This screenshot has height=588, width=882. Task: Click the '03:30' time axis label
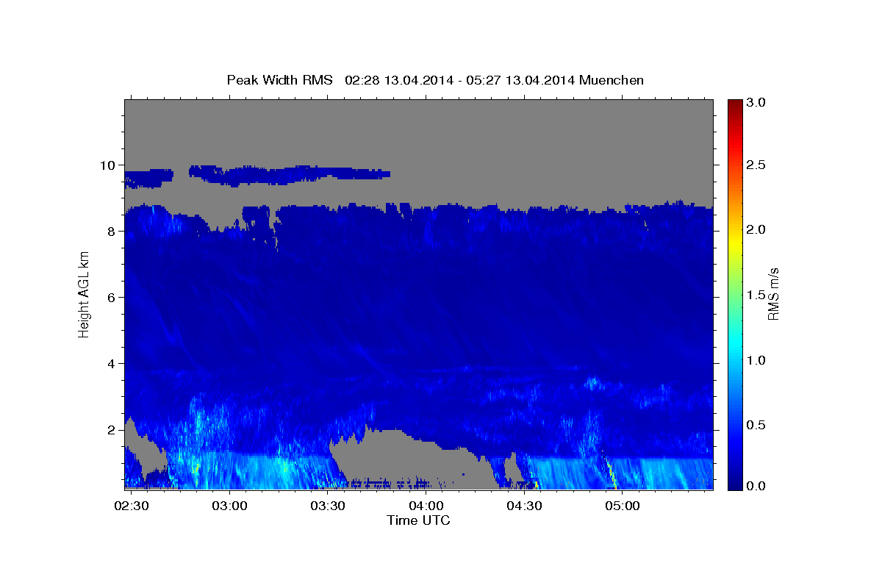pyautogui.click(x=328, y=506)
